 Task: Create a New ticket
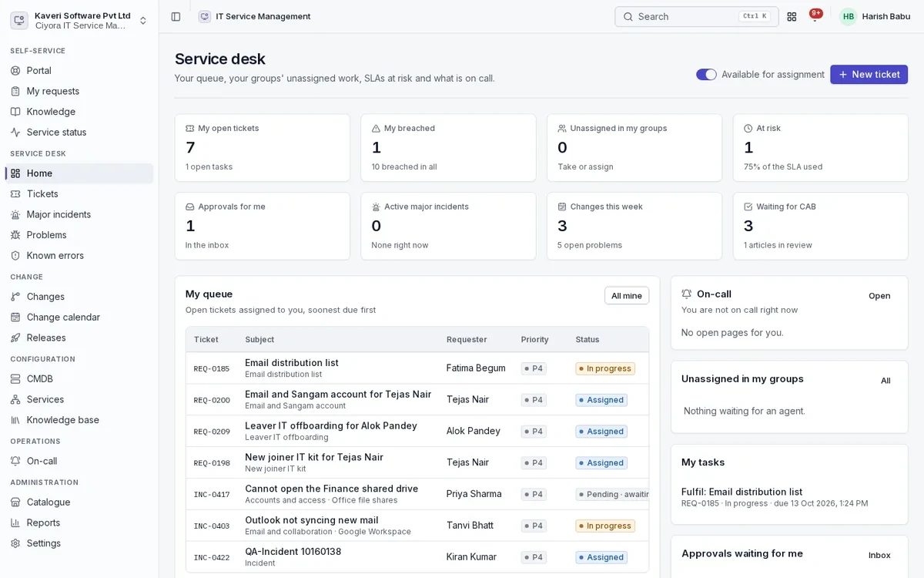869,75
